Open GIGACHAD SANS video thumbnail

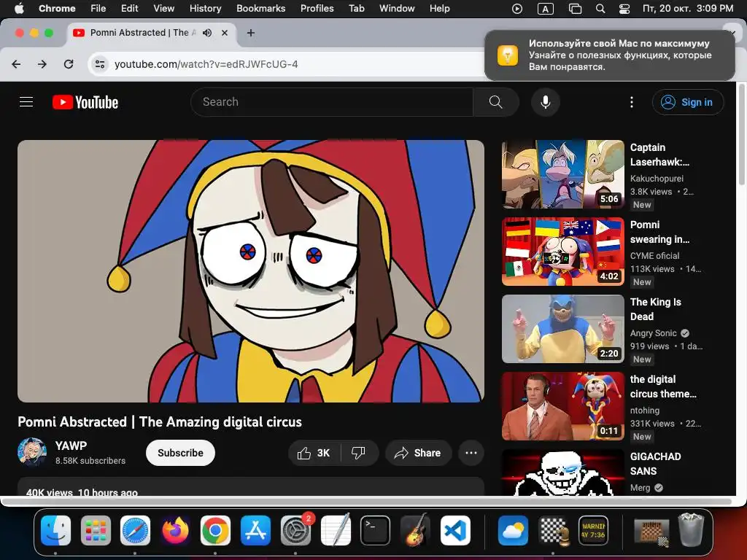(x=562, y=472)
